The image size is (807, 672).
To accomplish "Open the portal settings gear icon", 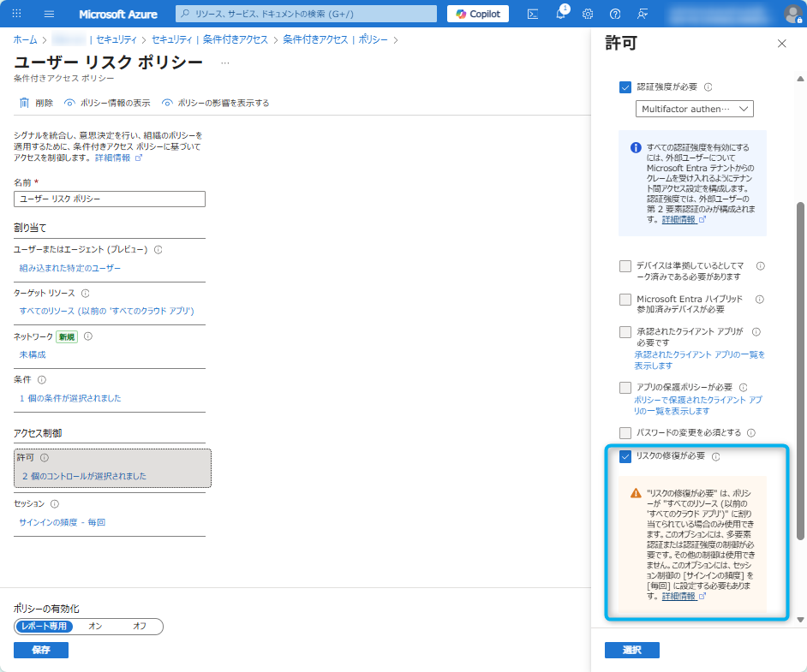I will coord(588,13).
